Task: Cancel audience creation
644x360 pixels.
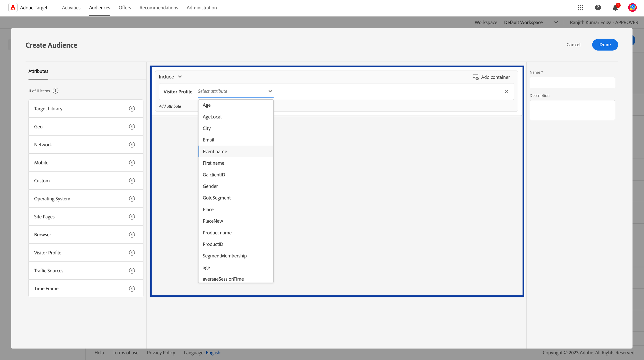Action: [573, 45]
